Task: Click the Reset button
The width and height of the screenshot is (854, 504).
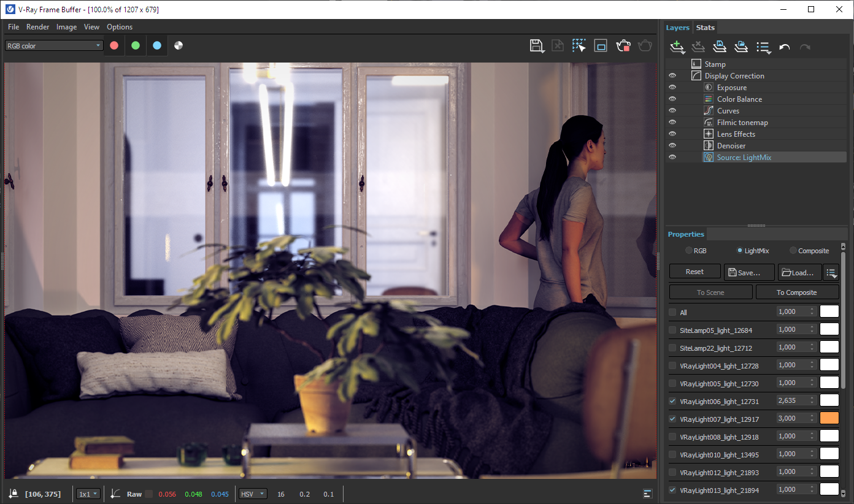Action: (x=694, y=272)
